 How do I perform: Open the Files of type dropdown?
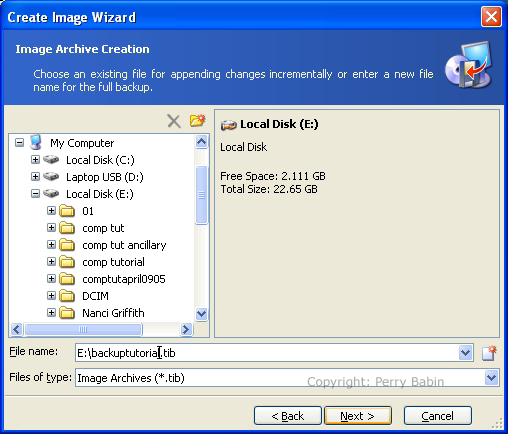(x=492, y=378)
